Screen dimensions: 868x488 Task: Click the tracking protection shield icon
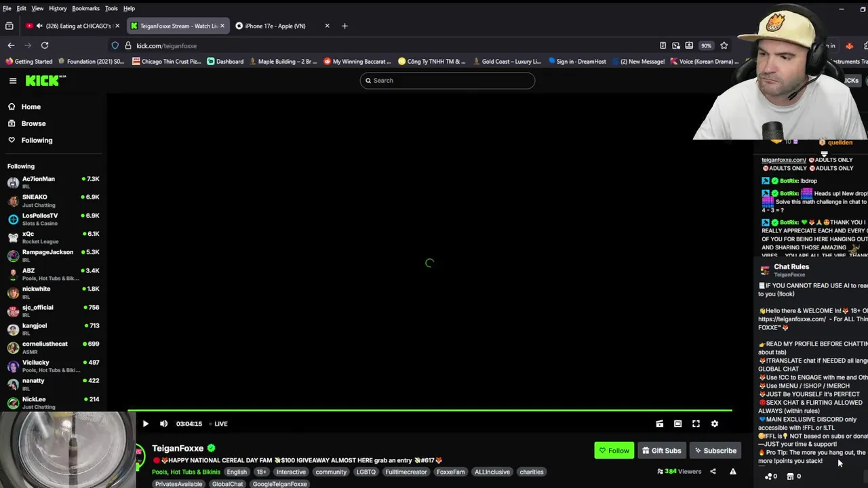(x=115, y=45)
